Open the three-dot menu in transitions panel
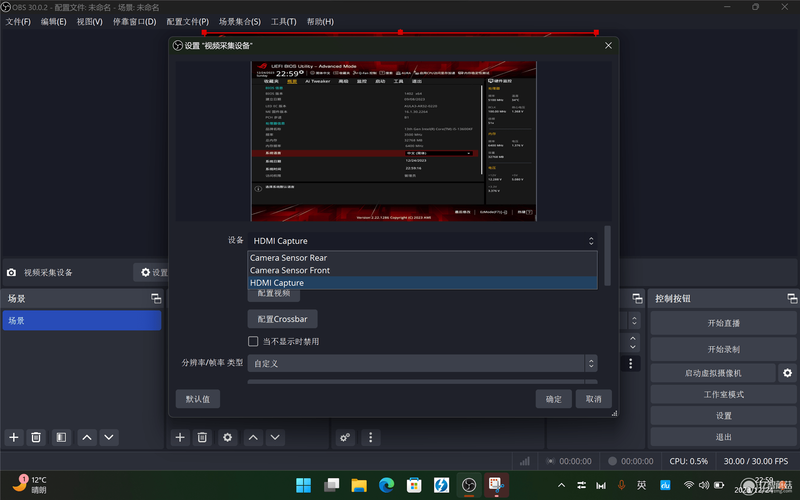The height and width of the screenshot is (500, 800). [631, 363]
